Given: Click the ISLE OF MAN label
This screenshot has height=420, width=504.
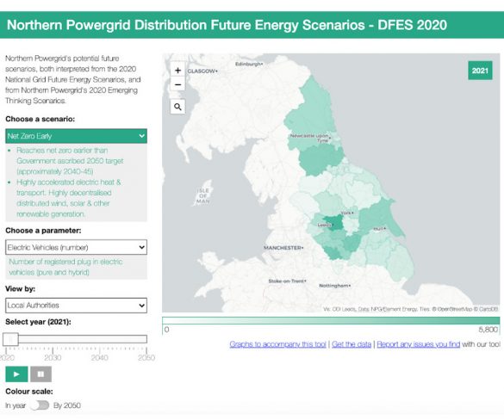Looking at the screenshot, I should (x=203, y=195).
